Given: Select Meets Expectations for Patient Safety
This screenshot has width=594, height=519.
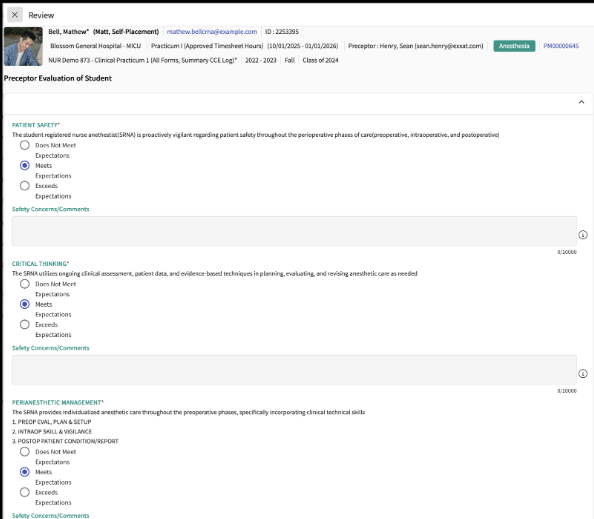Looking at the screenshot, I should [x=25, y=166].
